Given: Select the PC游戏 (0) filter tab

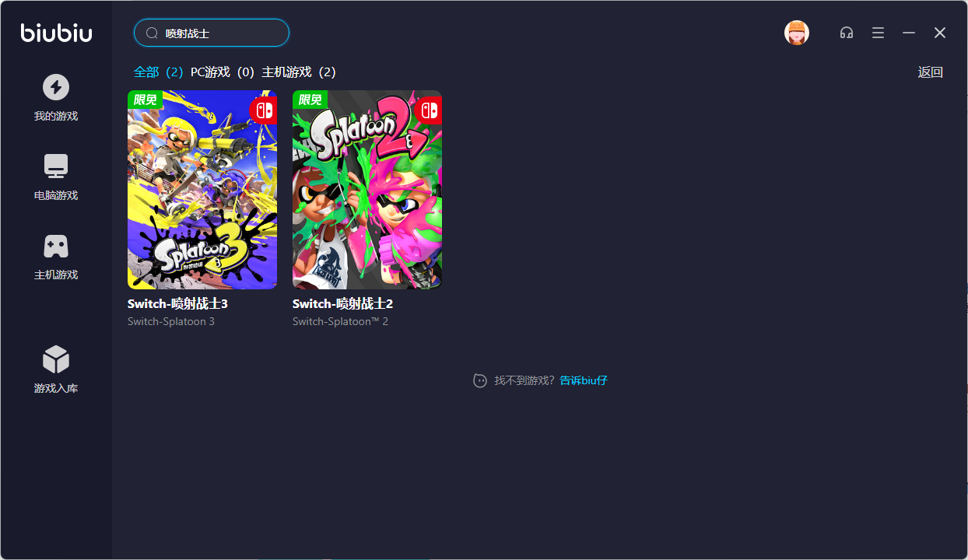Looking at the screenshot, I should 223,72.
